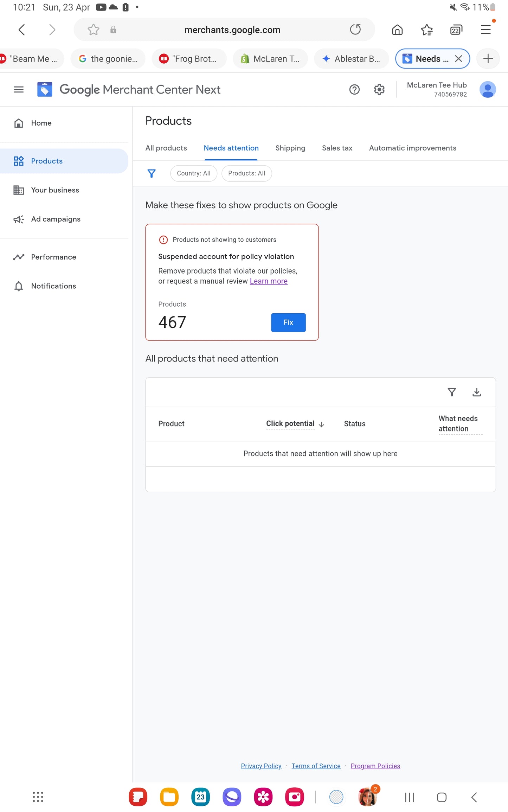Open the Country: All filter chip

(x=193, y=173)
